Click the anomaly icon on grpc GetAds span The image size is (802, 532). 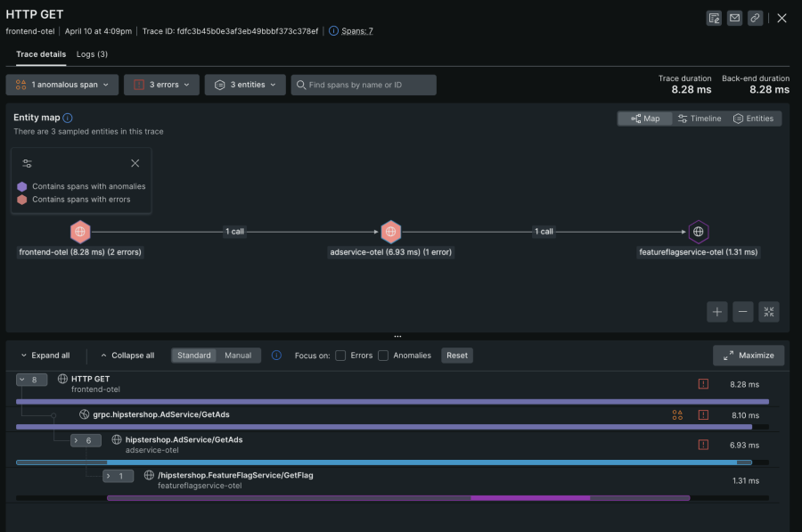tap(677, 415)
